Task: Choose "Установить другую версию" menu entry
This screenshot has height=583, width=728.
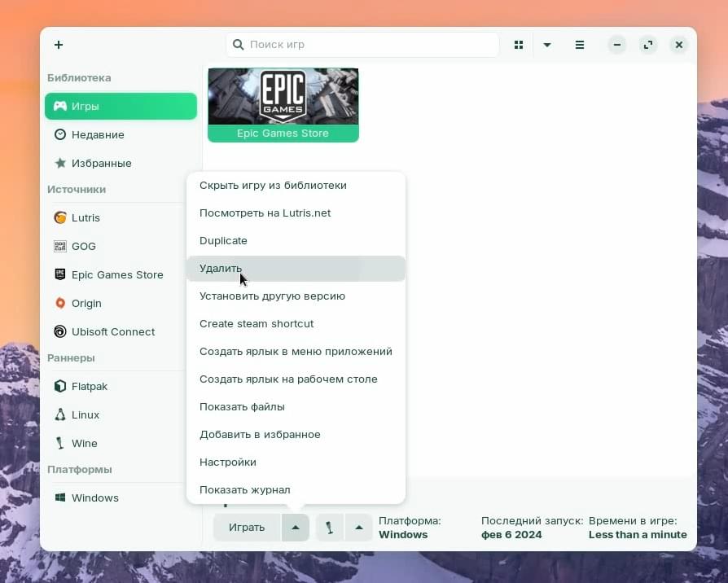Action: (x=296, y=296)
